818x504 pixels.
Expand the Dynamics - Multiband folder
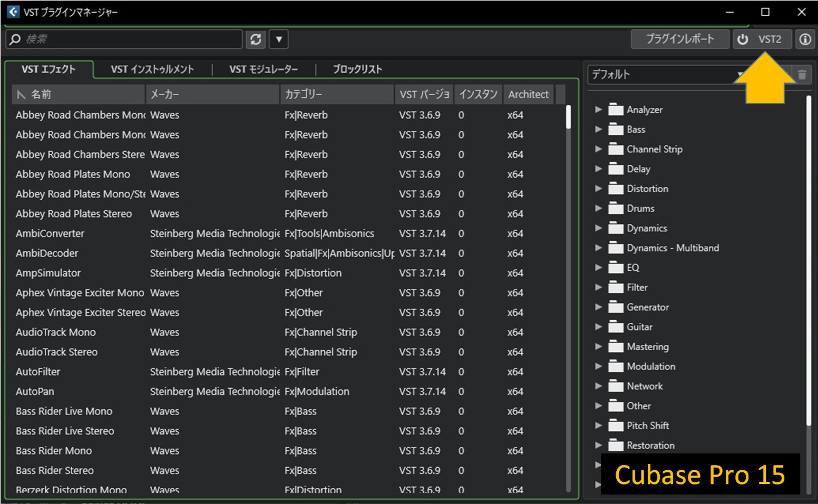coord(598,248)
